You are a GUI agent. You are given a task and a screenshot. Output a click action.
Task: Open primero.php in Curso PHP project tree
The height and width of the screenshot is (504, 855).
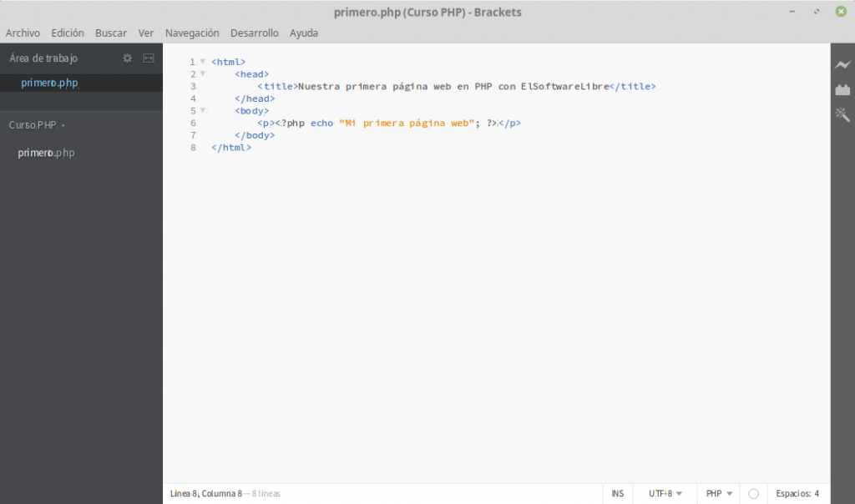click(46, 153)
